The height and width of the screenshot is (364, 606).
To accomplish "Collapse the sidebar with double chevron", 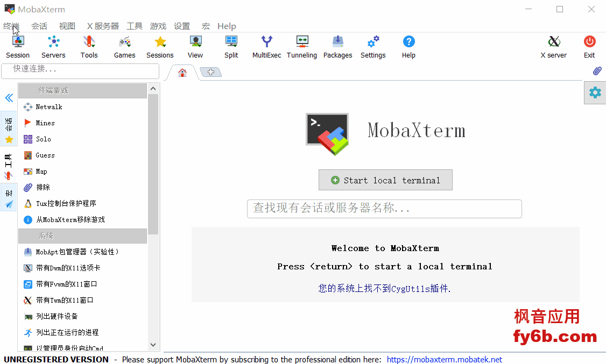I will 9,98.
